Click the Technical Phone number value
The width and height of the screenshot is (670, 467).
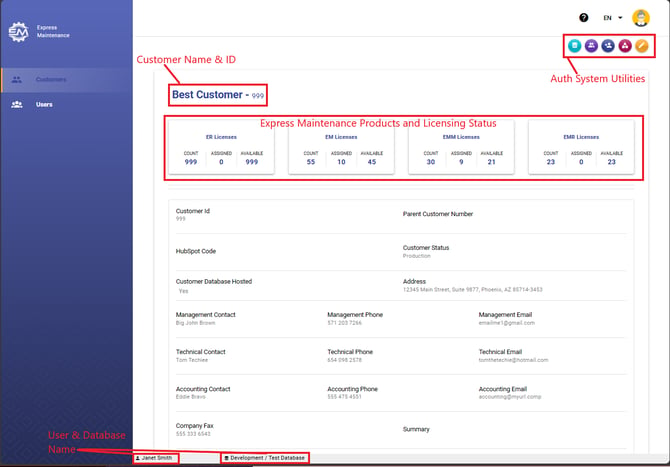tap(344, 360)
